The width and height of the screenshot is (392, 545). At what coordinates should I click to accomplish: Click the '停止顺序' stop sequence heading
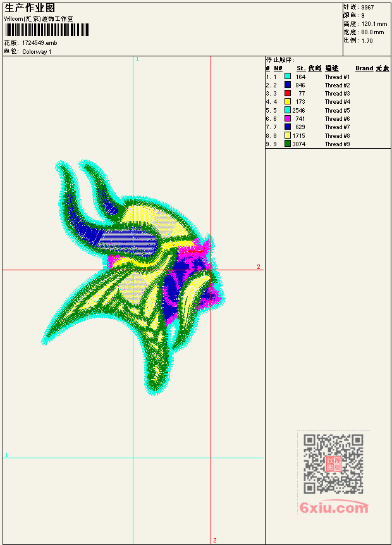tap(280, 60)
